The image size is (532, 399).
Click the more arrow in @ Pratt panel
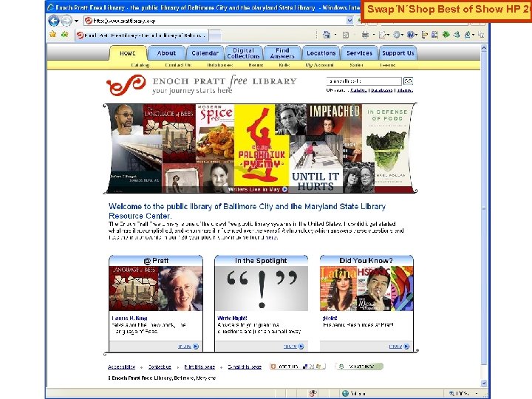[196, 347]
